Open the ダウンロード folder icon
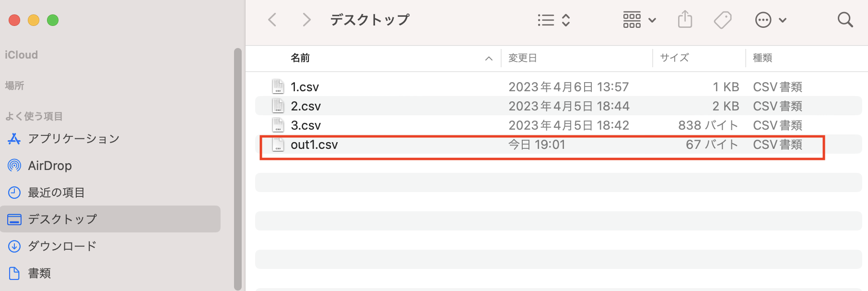The width and height of the screenshot is (868, 291). 14,246
